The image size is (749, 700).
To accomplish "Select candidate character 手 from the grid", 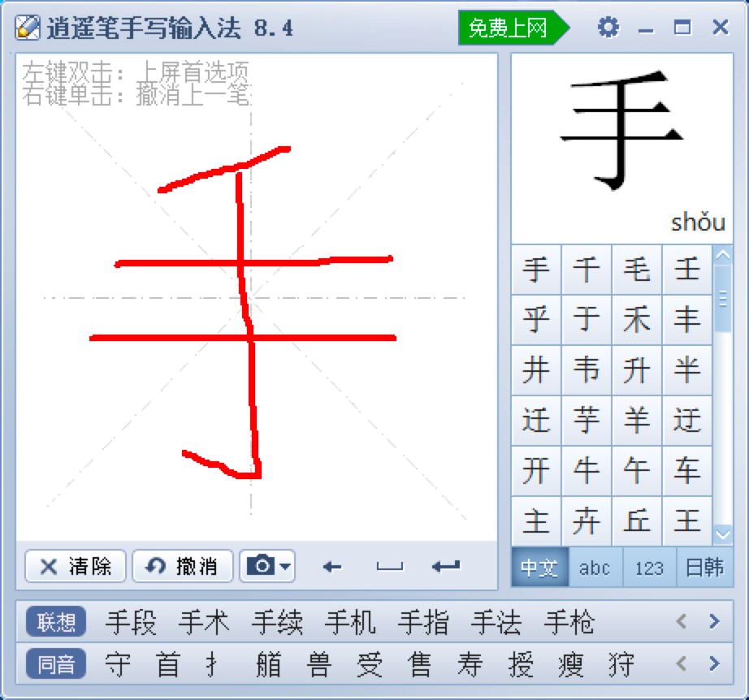I will [x=535, y=270].
